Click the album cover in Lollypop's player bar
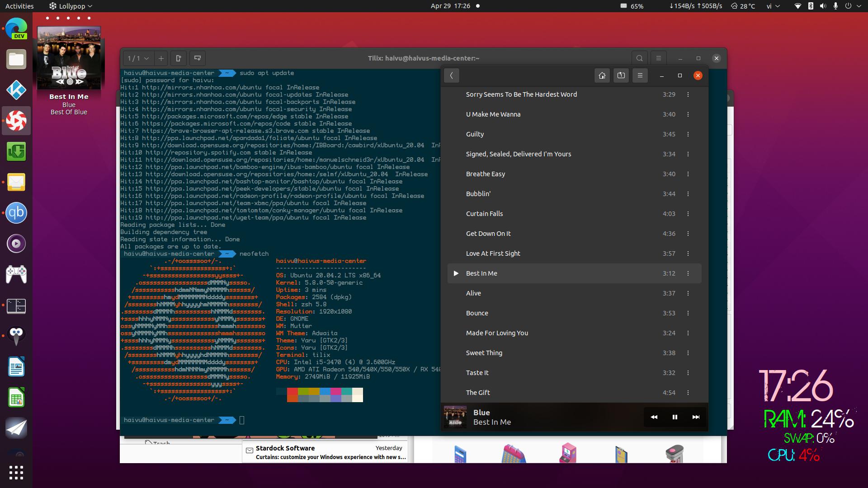Image resolution: width=868 pixels, height=488 pixels. tap(455, 417)
